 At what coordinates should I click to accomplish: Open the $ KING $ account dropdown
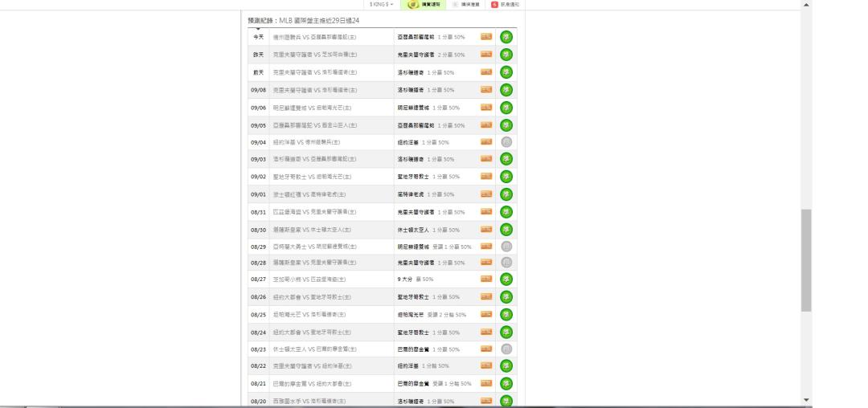tap(382, 5)
